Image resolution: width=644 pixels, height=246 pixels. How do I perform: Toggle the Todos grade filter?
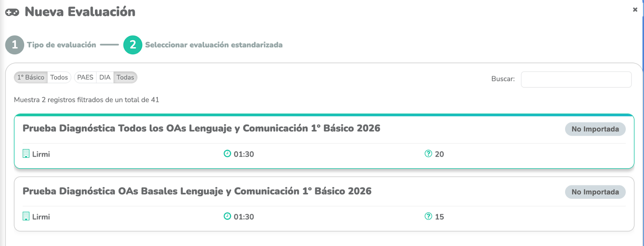(59, 77)
